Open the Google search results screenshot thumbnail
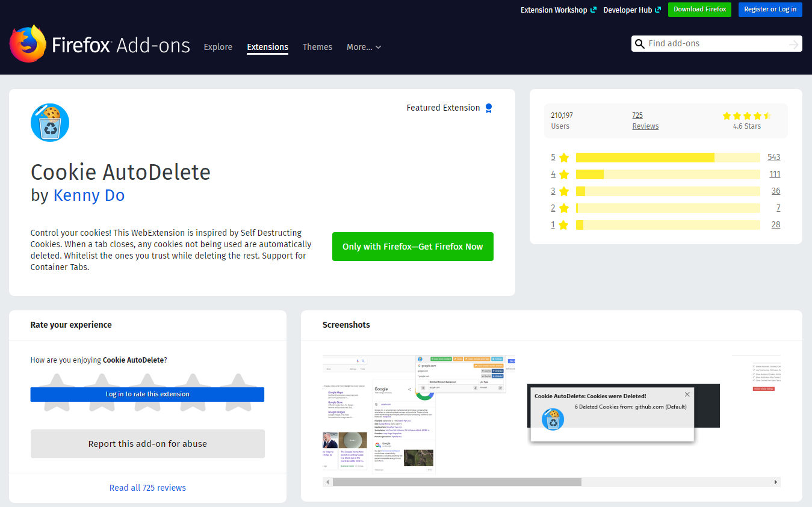 tap(419, 413)
